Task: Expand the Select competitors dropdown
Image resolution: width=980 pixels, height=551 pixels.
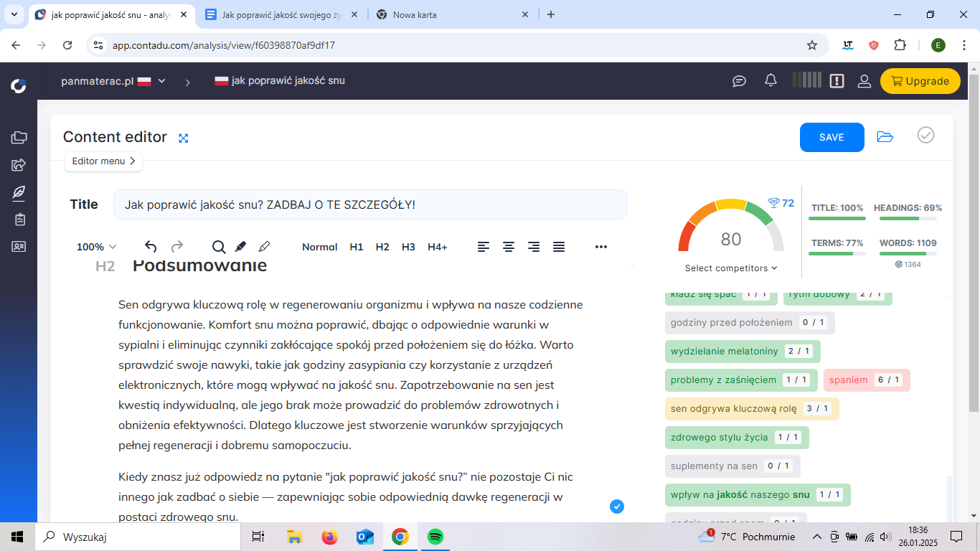Action: [x=731, y=268]
